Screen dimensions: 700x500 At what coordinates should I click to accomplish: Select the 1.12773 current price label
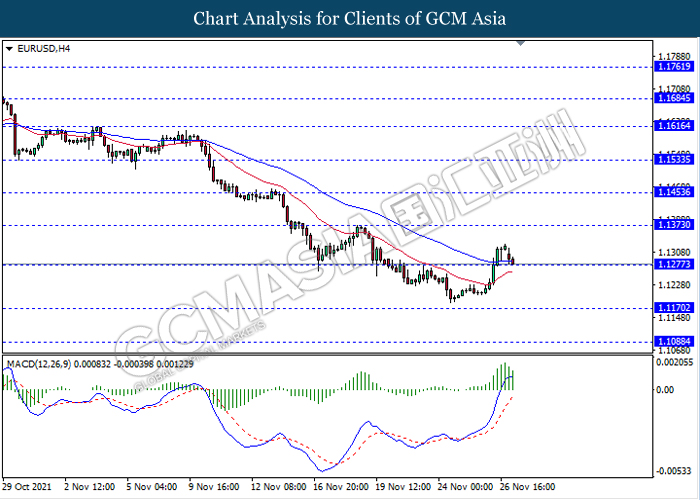pyautogui.click(x=671, y=264)
